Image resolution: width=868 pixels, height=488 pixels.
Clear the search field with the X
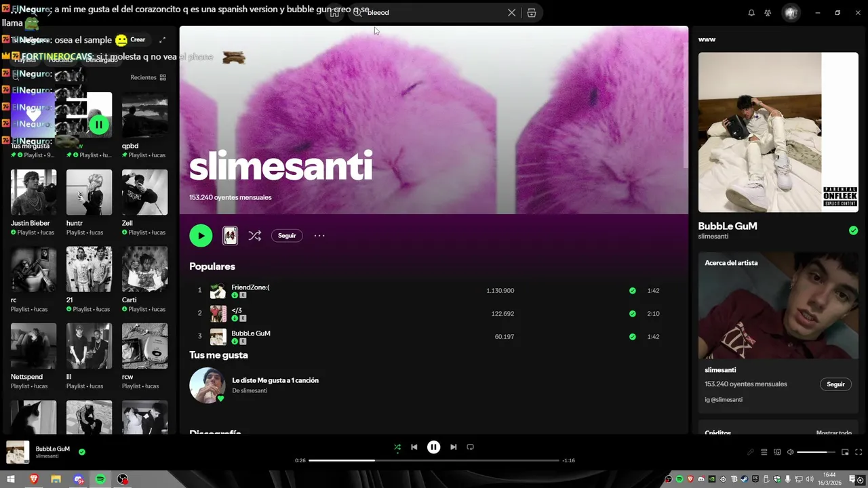point(512,13)
